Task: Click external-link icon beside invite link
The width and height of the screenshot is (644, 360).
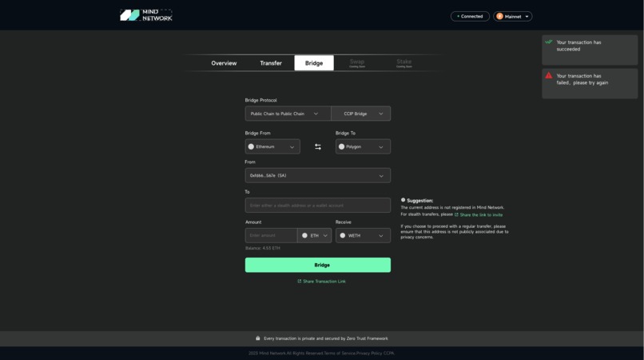Action: pyautogui.click(x=456, y=214)
